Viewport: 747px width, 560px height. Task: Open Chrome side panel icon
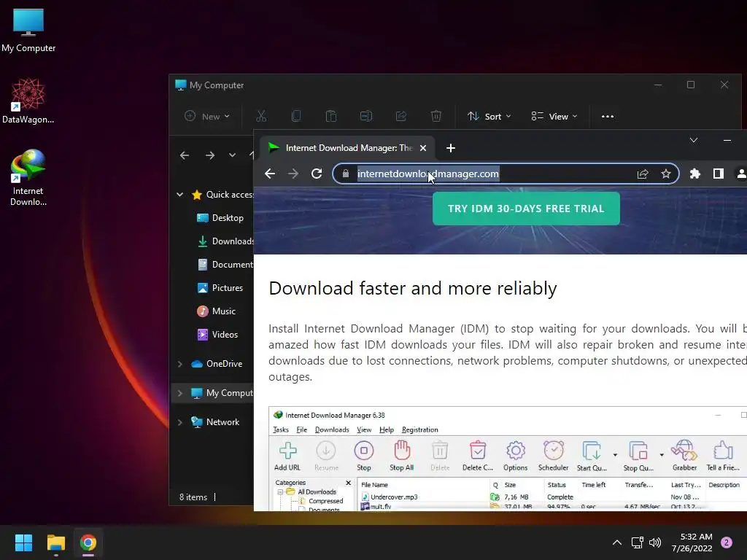tap(719, 174)
